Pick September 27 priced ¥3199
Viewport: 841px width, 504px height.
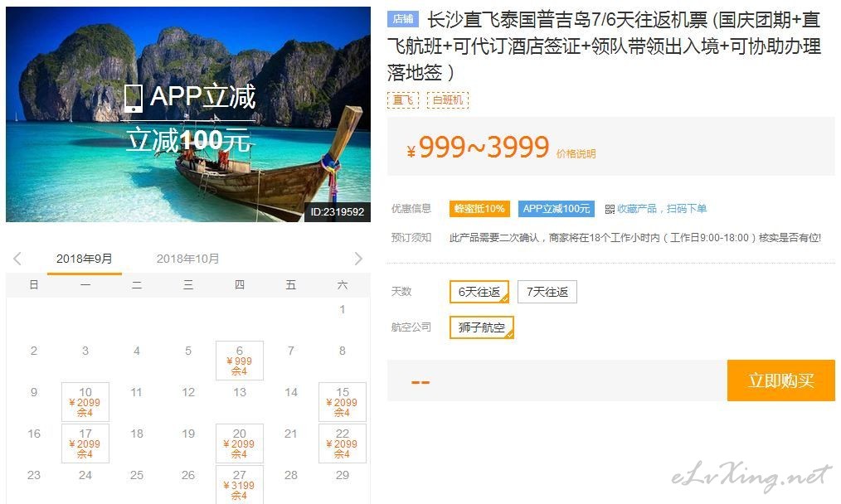pyautogui.click(x=239, y=484)
